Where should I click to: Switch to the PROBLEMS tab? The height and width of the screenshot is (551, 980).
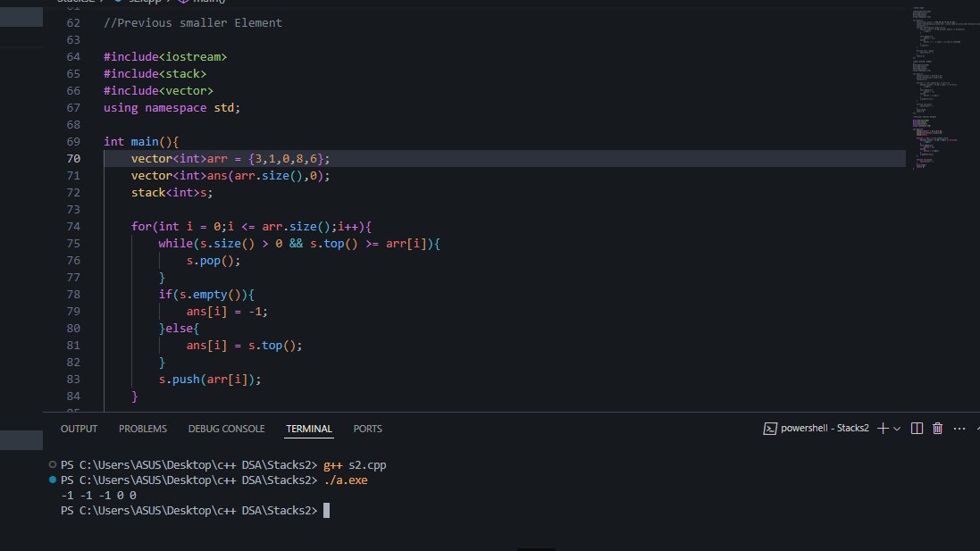(143, 429)
